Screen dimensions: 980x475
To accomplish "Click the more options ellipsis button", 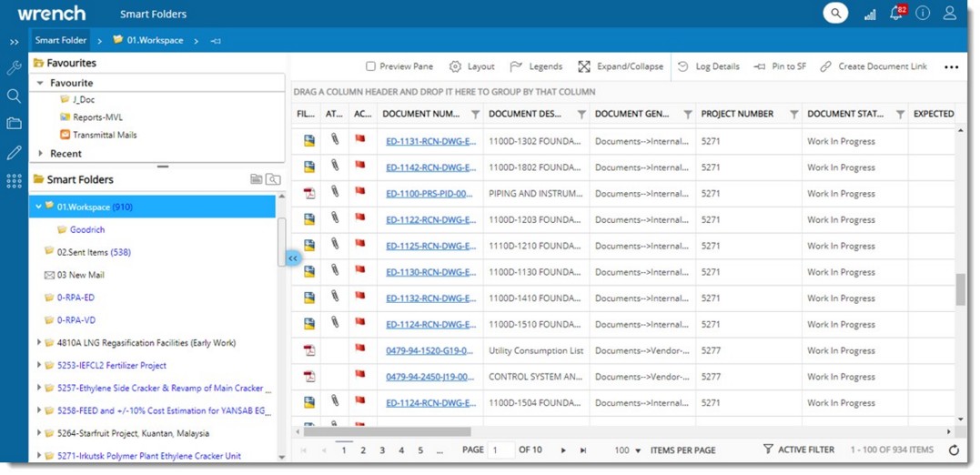I will pyautogui.click(x=951, y=67).
